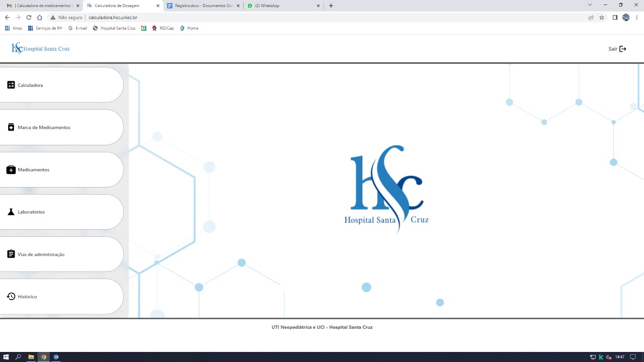Close the WhatsApp browser tab
The width and height of the screenshot is (644, 362).
pyautogui.click(x=318, y=6)
